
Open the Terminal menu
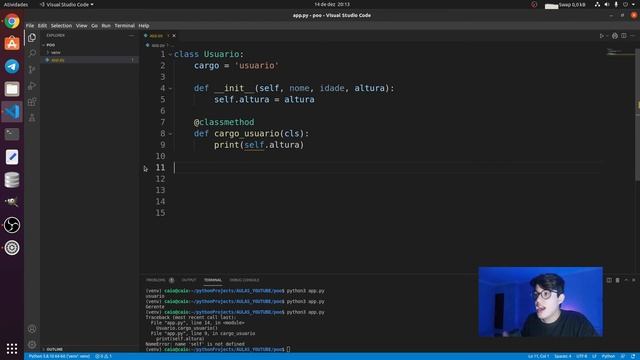(x=124, y=26)
